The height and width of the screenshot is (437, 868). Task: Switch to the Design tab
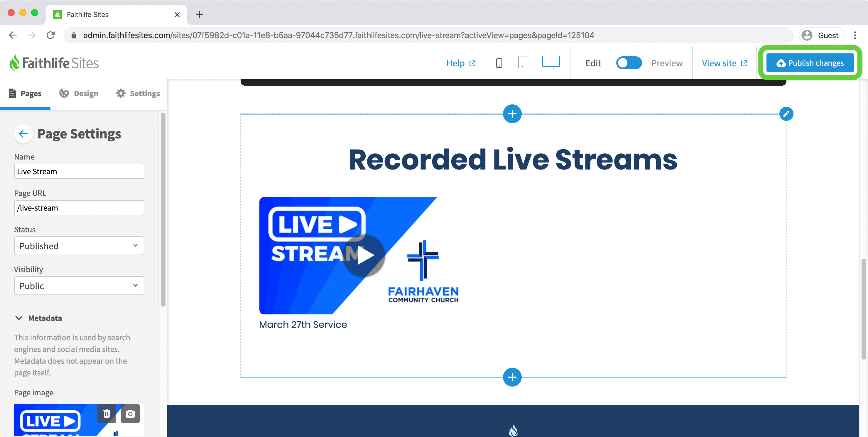tap(79, 93)
